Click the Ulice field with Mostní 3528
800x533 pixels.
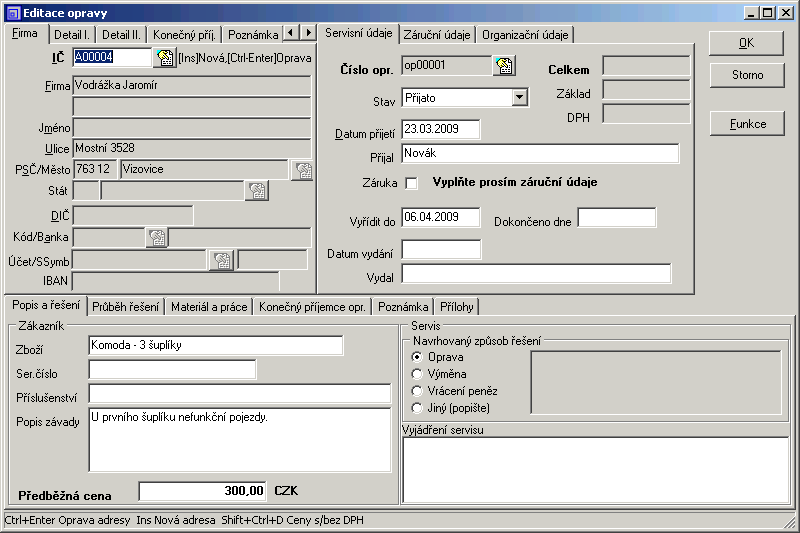pos(192,148)
